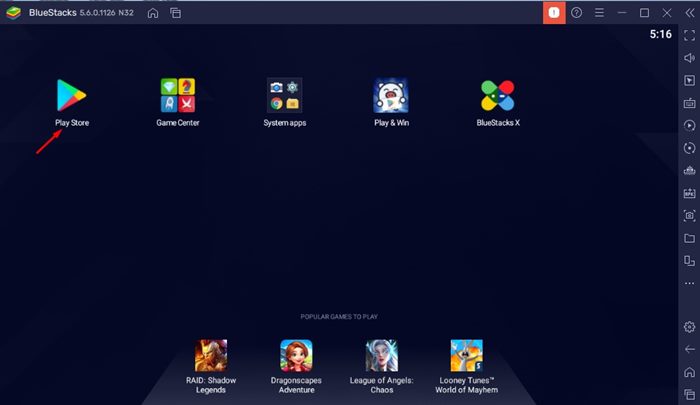Open RAID: Shadow Legends game
700x405 pixels.
211,355
